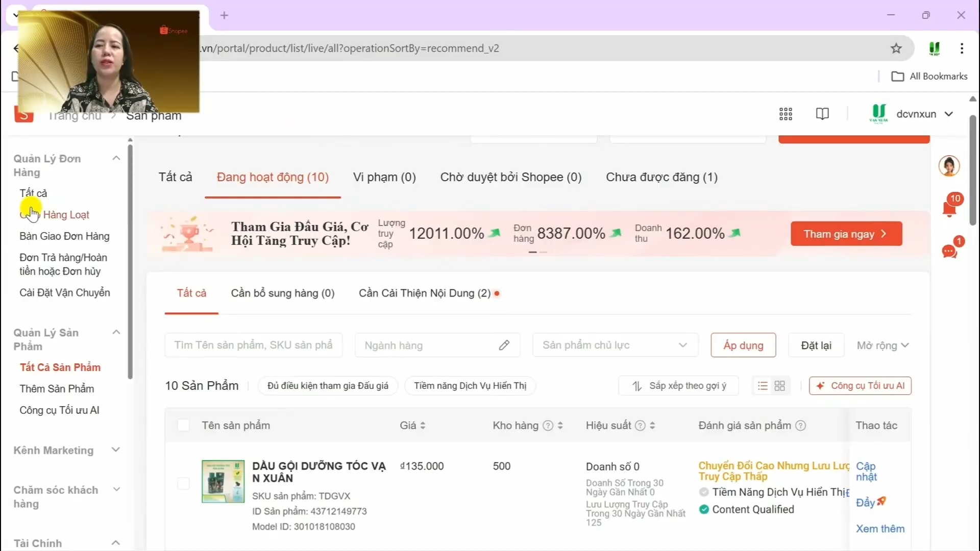Click the sidebar vertical scrollbar

click(x=130, y=262)
